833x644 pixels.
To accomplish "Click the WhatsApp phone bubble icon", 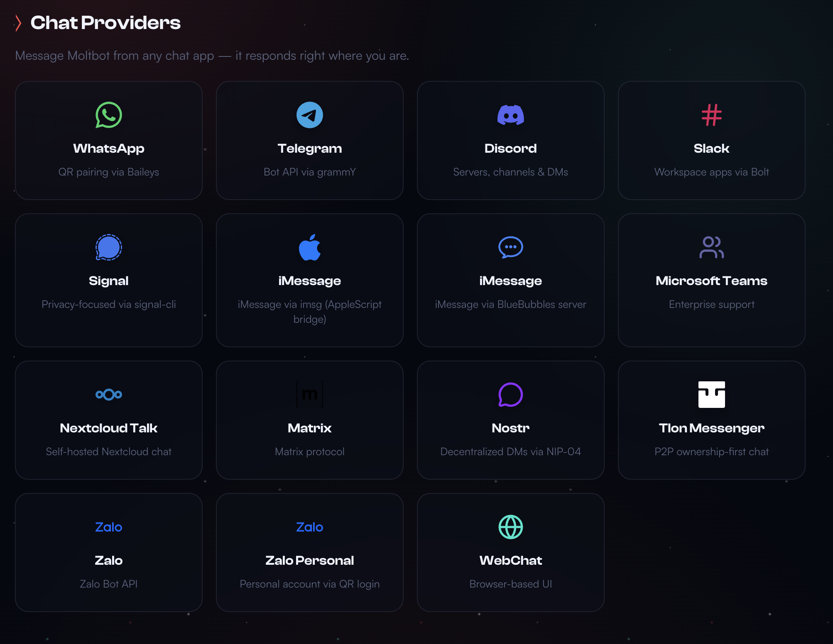I will pyautogui.click(x=109, y=115).
